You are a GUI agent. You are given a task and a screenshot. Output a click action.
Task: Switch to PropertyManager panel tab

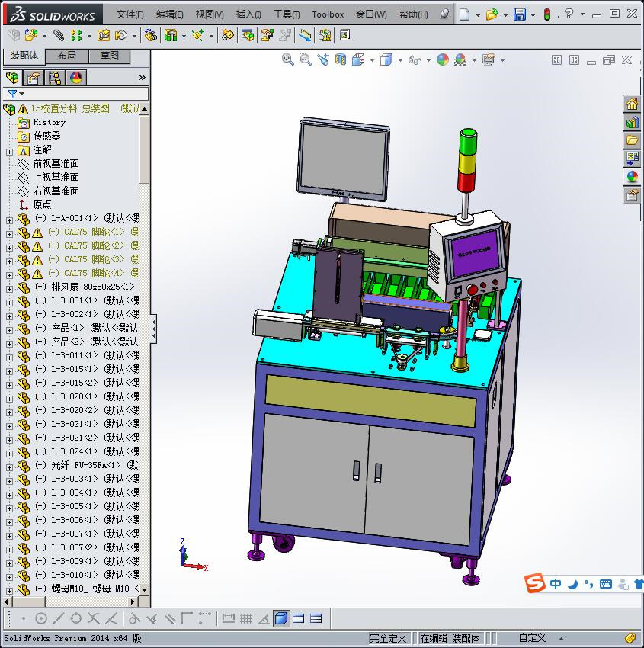point(34,78)
